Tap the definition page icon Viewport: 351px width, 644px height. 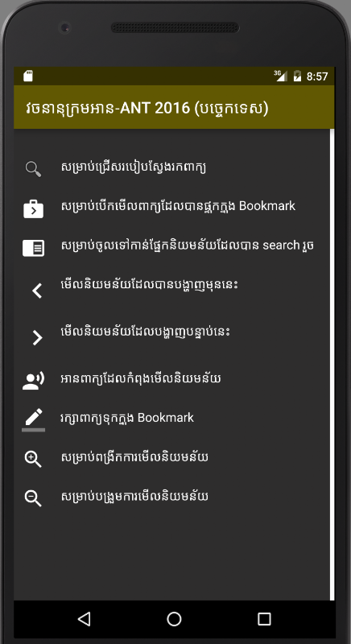tap(33, 248)
